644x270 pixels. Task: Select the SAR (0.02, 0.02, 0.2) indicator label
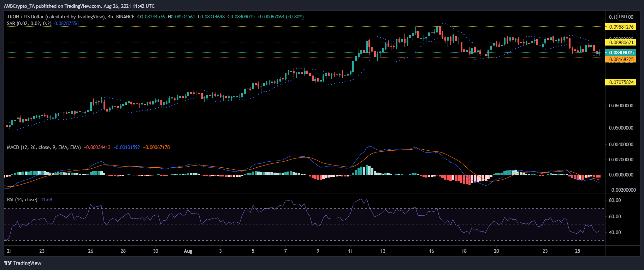[x=29, y=24]
